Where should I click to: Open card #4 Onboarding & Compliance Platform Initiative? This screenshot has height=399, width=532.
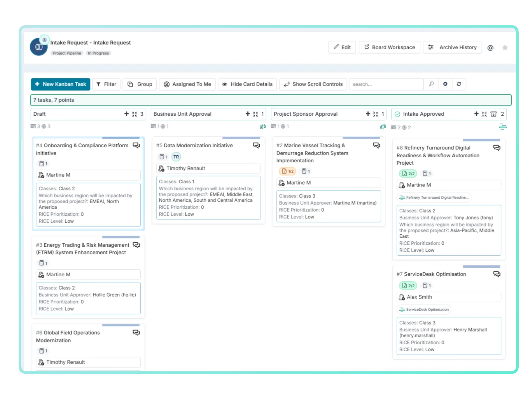tap(82, 149)
